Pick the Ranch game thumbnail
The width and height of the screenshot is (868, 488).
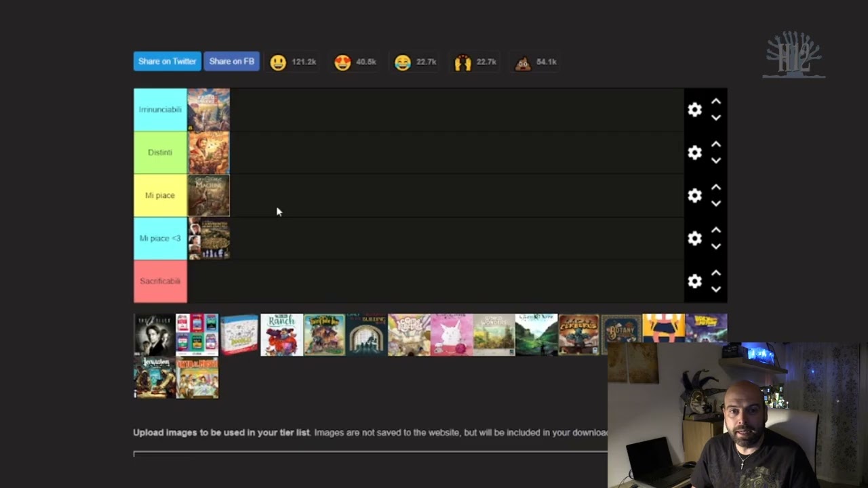[x=281, y=335]
